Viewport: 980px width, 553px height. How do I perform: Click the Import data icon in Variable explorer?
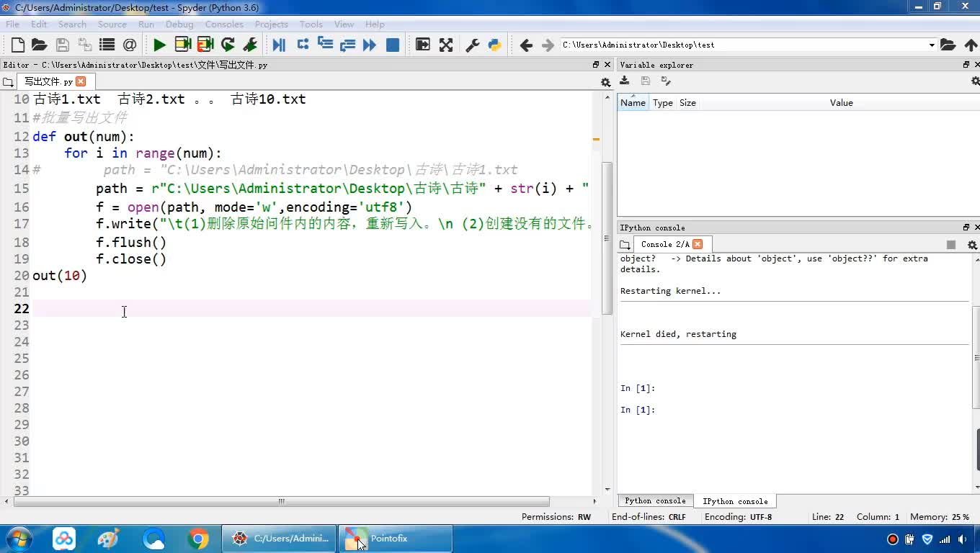[x=625, y=81]
